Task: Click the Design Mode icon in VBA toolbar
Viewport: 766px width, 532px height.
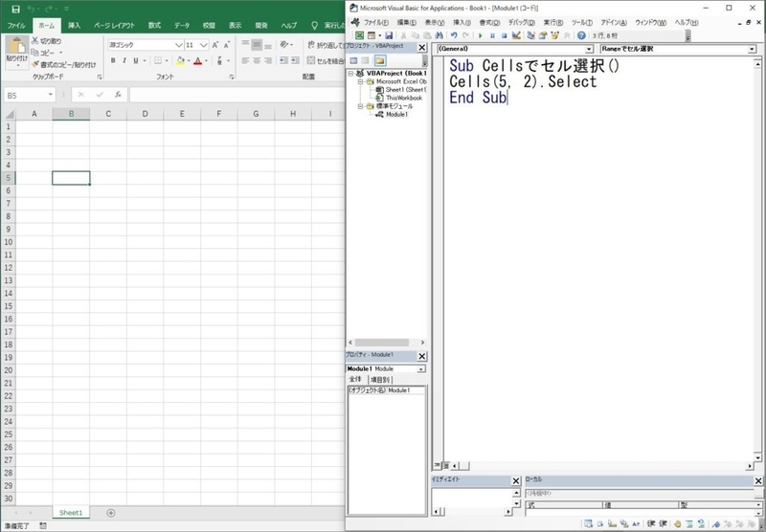Action: [x=516, y=35]
